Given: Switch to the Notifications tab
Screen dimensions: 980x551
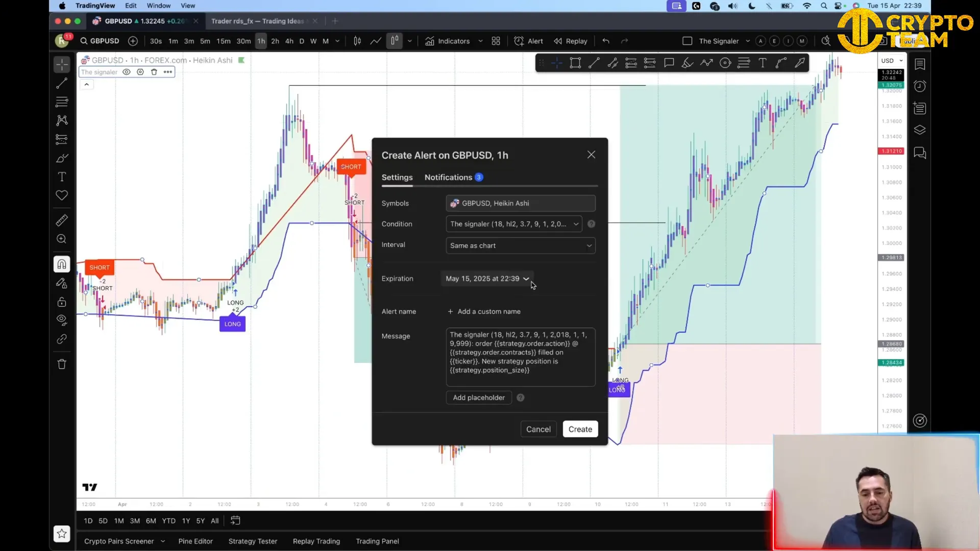Looking at the screenshot, I should 453,177.
